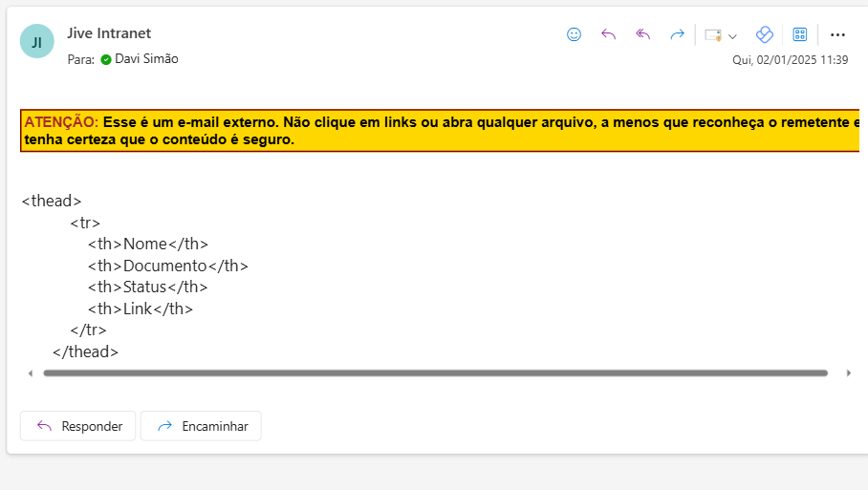
Task: Click the scroll left arrow
Action: tap(31, 373)
